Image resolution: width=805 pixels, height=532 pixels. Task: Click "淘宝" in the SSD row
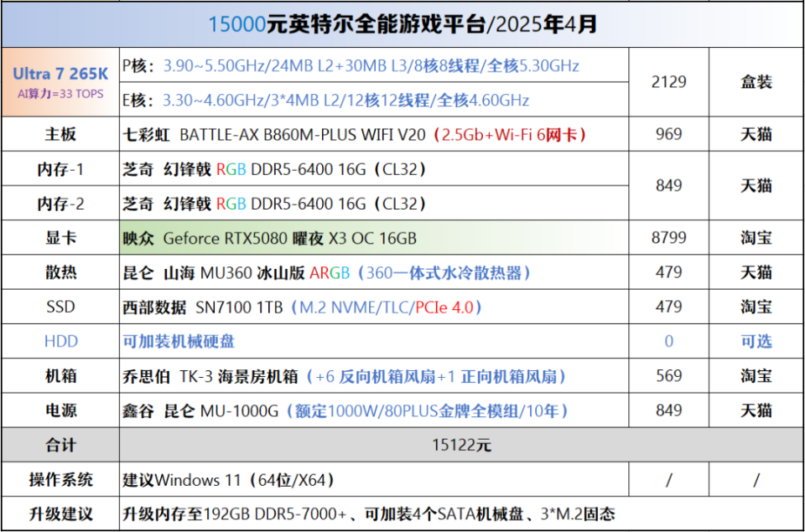756,307
